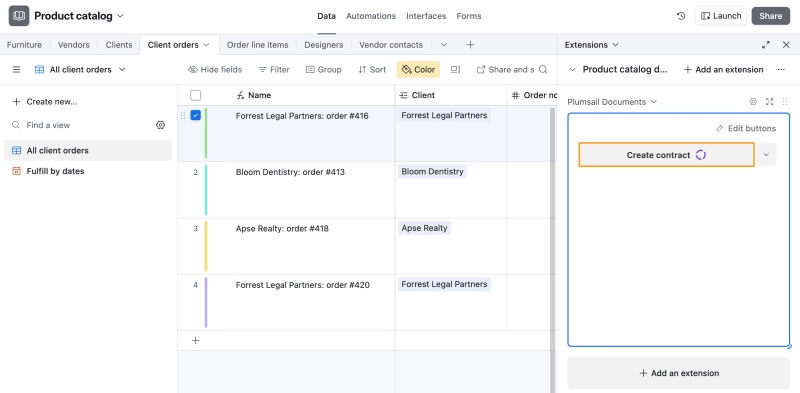Expand extensions panel to fullscreen arrows

766,45
